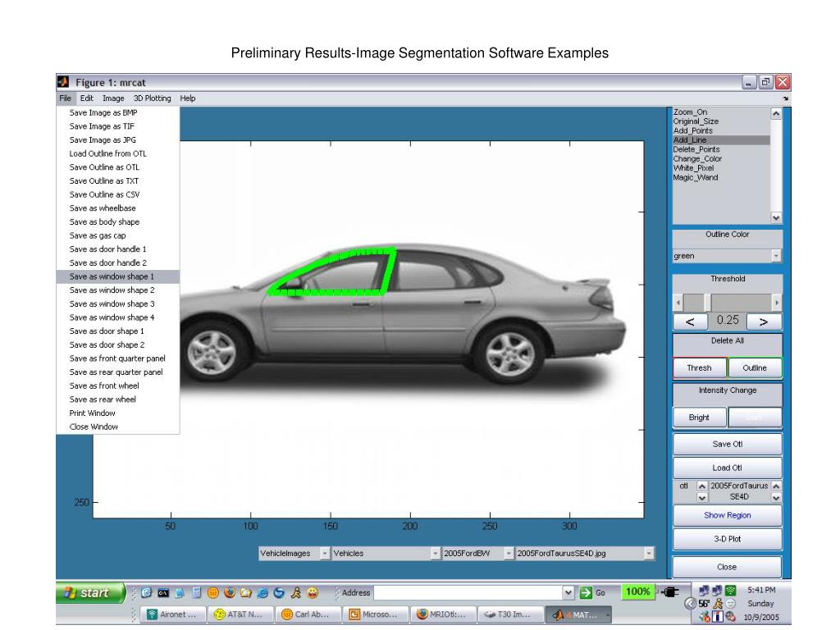Click the Threshold slider thumb

(707, 303)
